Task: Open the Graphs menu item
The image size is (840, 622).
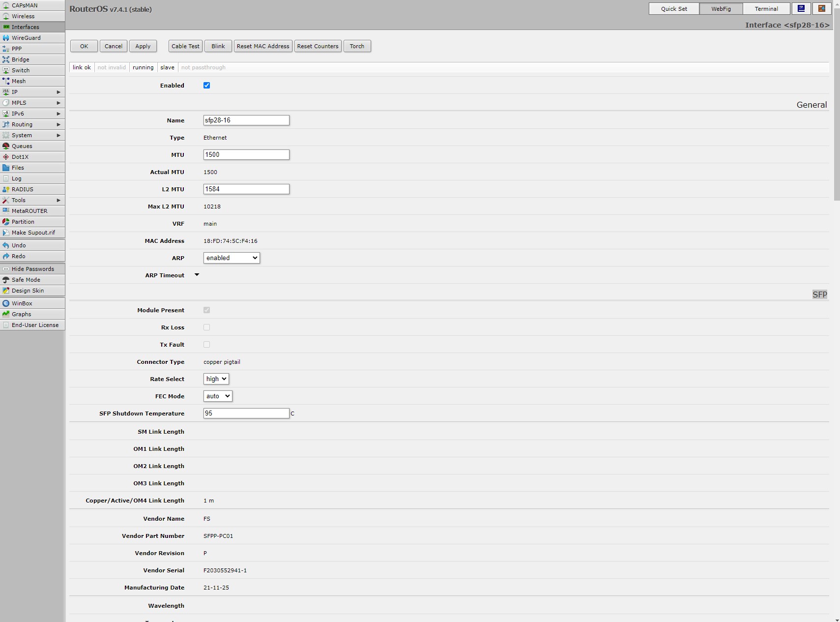Action: tap(32, 314)
